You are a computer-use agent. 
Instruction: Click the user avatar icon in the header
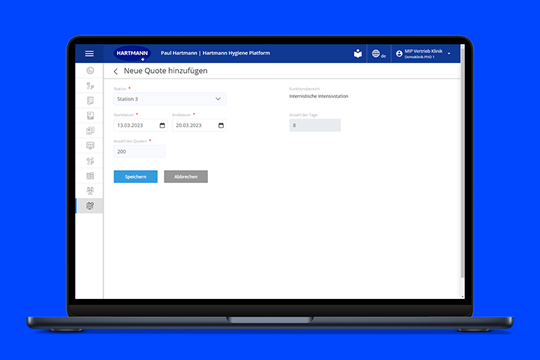coord(399,54)
